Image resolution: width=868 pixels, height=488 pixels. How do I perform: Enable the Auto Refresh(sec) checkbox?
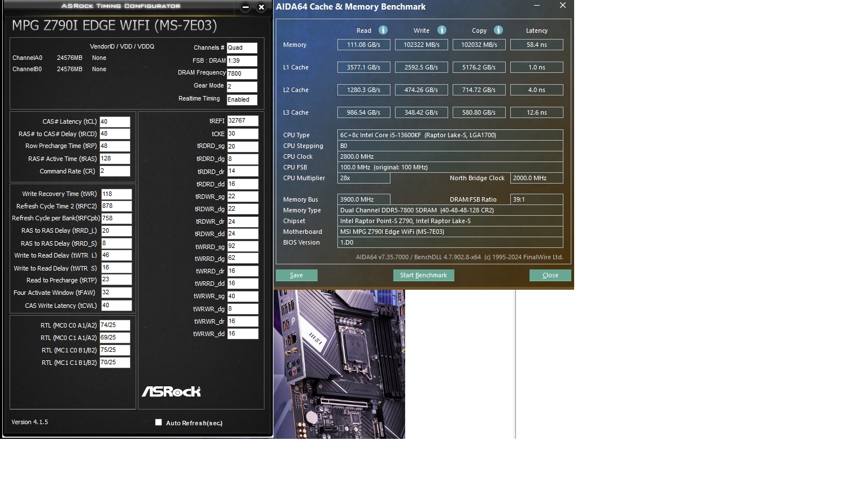point(159,422)
